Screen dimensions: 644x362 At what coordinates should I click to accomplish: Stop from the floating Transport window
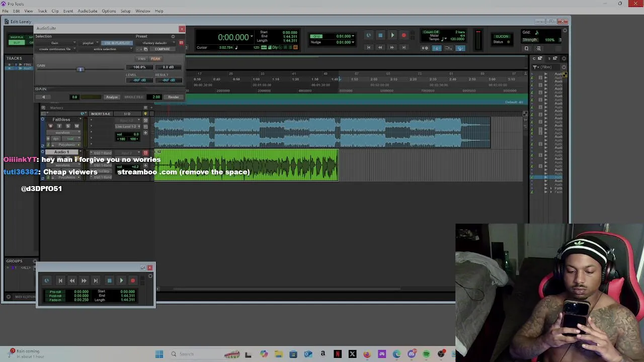(109, 281)
